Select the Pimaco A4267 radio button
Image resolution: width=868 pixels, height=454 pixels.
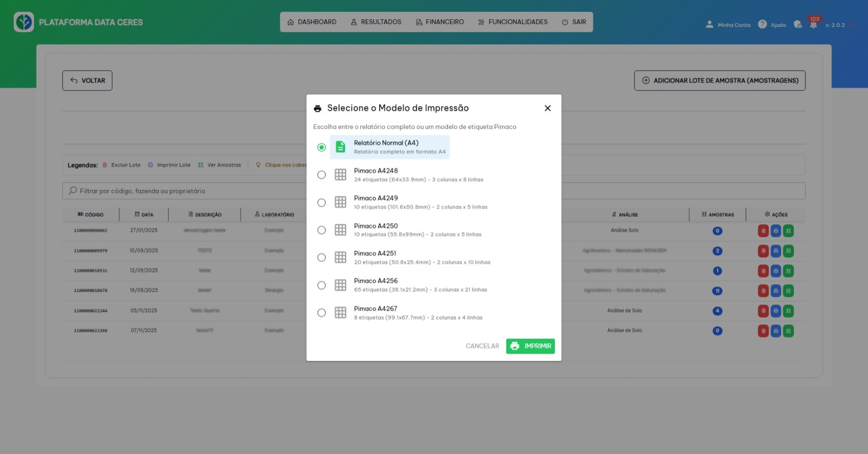[x=321, y=313]
